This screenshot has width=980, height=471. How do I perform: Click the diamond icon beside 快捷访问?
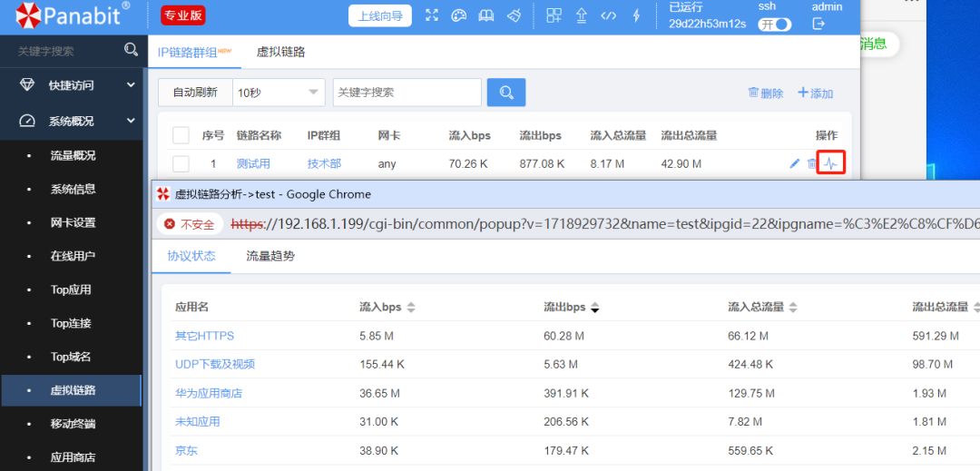point(27,85)
